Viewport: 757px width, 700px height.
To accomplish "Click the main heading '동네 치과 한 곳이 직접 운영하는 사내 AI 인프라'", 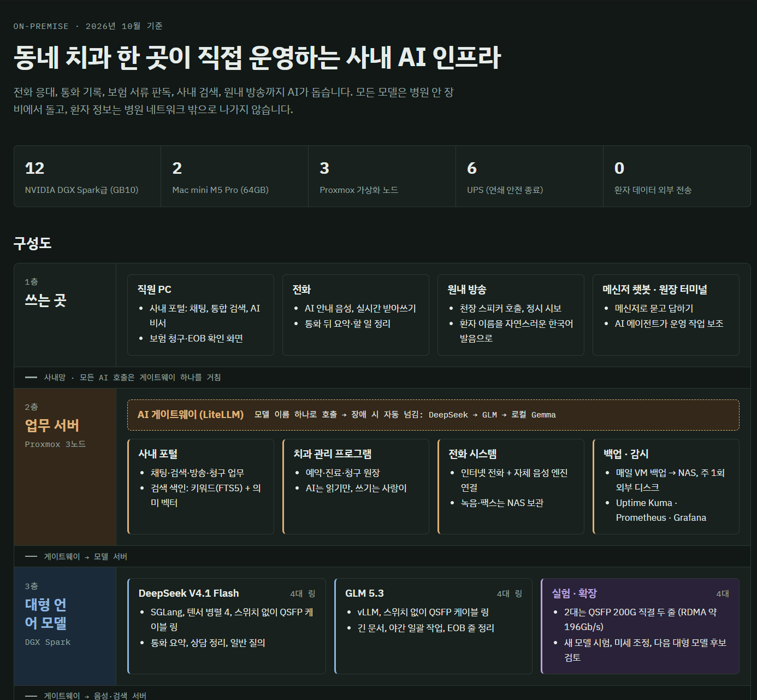I will 257,57.
